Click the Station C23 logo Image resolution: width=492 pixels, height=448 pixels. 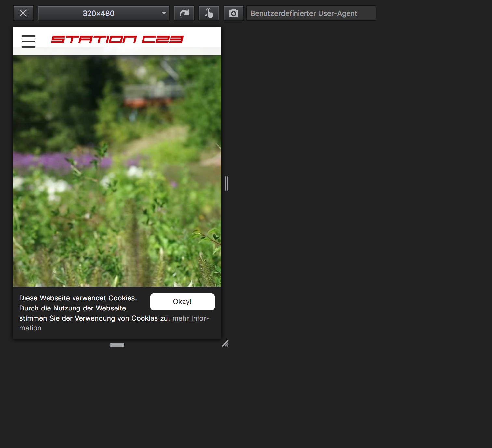[117, 39]
